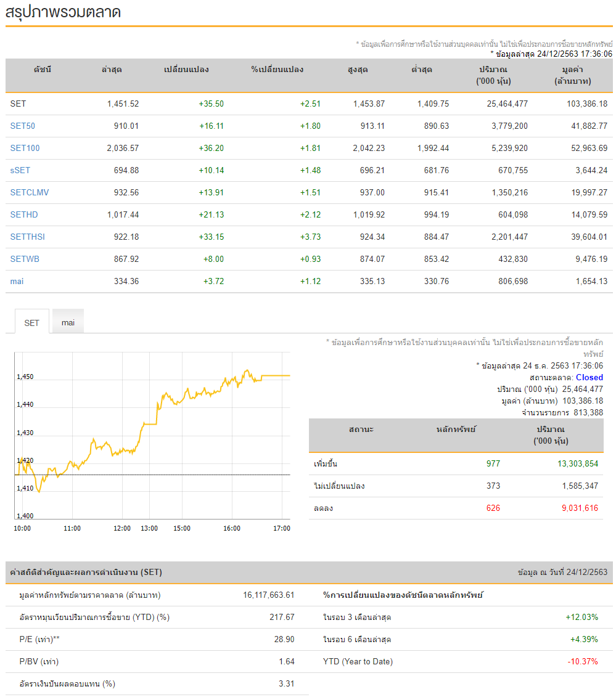
Task: Click the มูลค่า (ล้านบาท) column header
Action: [573, 75]
